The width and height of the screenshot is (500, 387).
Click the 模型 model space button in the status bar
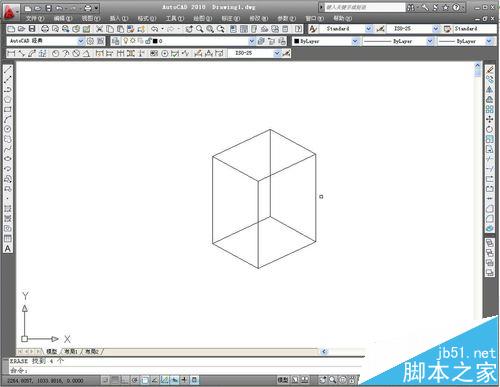point(283,380)
